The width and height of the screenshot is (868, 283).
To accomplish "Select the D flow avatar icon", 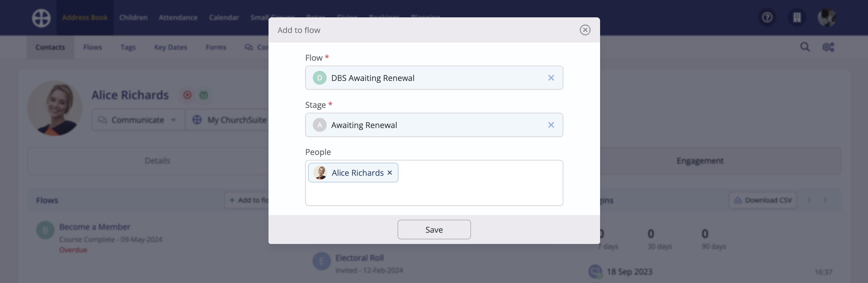I will 319,78.
